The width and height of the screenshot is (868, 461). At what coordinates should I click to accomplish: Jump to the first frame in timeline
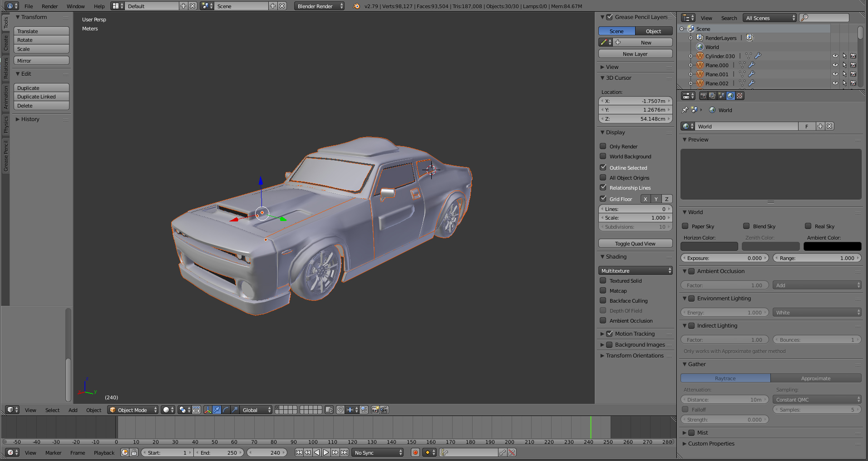299,452
